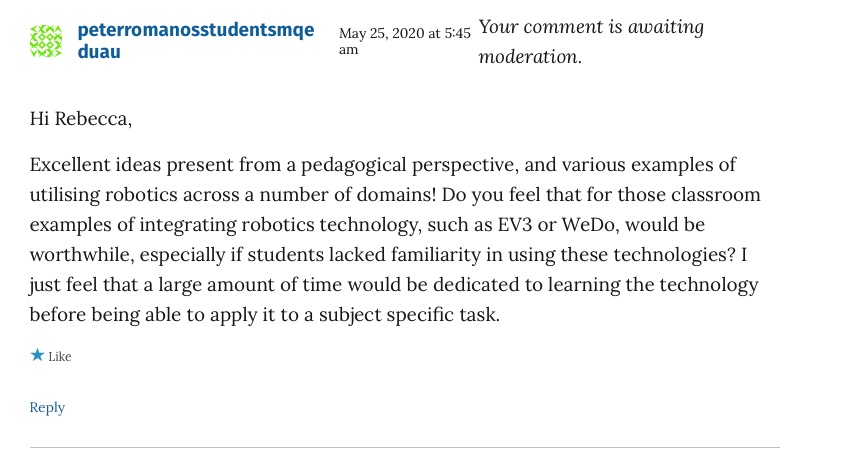Click the 'awaiting moderation' notice text
Viewport: 867px width, 450px height.
[590, 41]
